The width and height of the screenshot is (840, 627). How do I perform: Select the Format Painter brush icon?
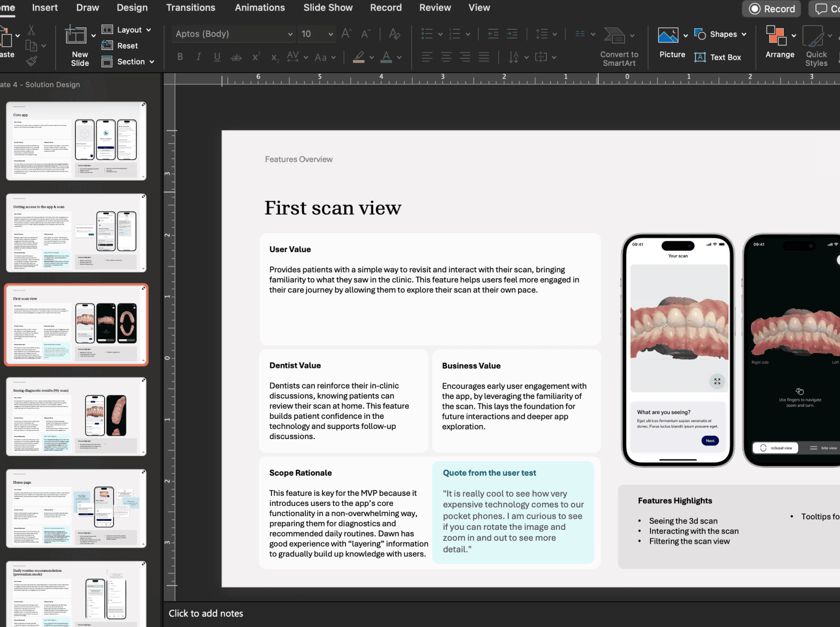pos(32,61)
